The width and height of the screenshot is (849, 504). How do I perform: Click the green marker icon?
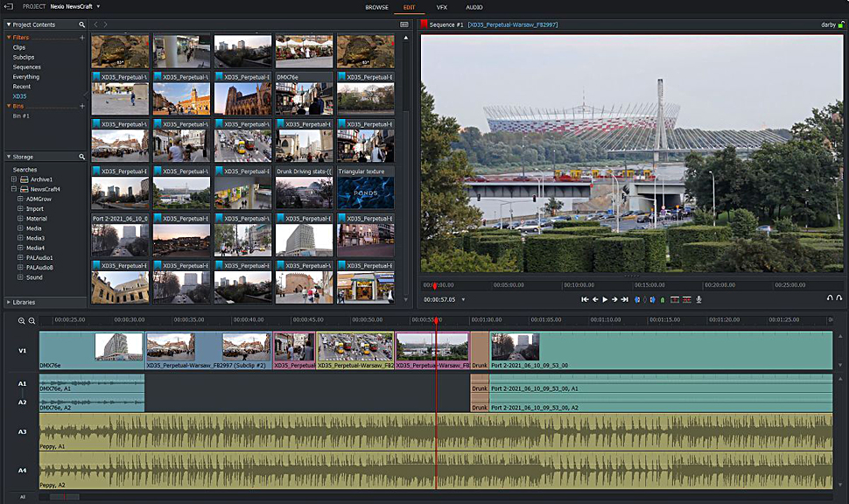tap(663, 299)
